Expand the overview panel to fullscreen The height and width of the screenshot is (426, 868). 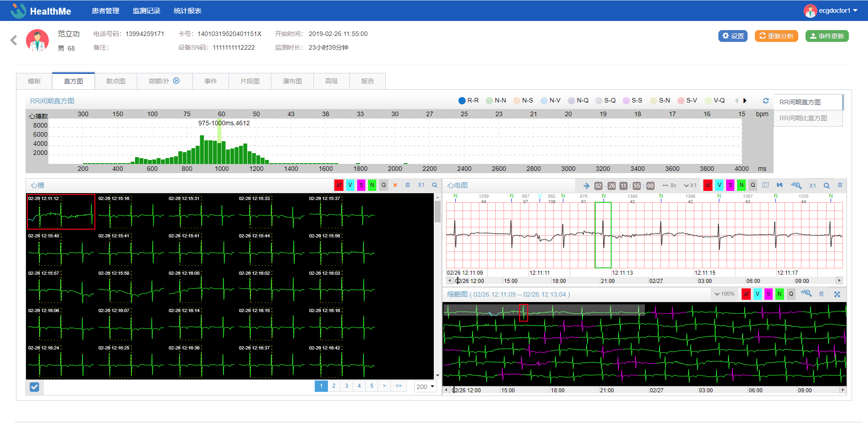tap(837, 294)
